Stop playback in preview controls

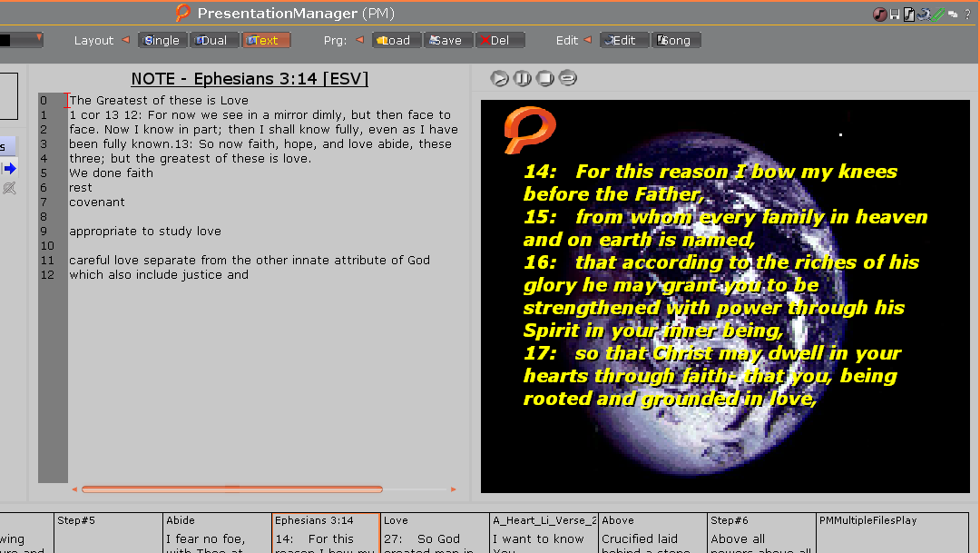545,78
